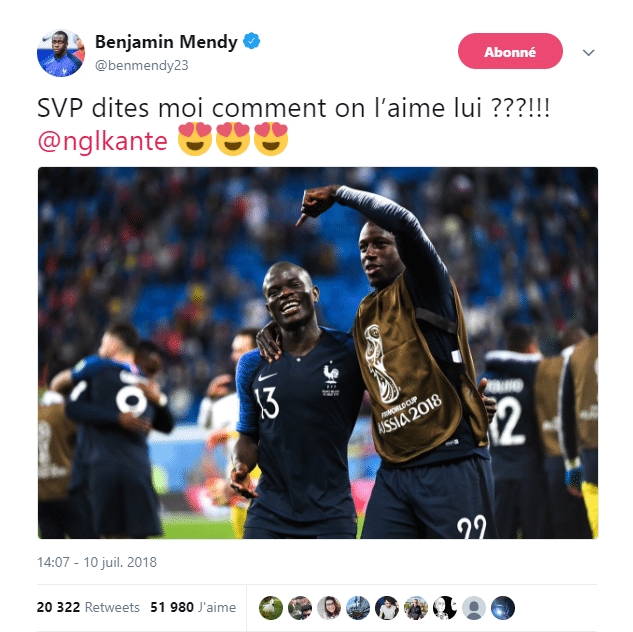View the 20 322 Retweets list
This screenshot has width=633, height=632.
(x=88, y=607)
